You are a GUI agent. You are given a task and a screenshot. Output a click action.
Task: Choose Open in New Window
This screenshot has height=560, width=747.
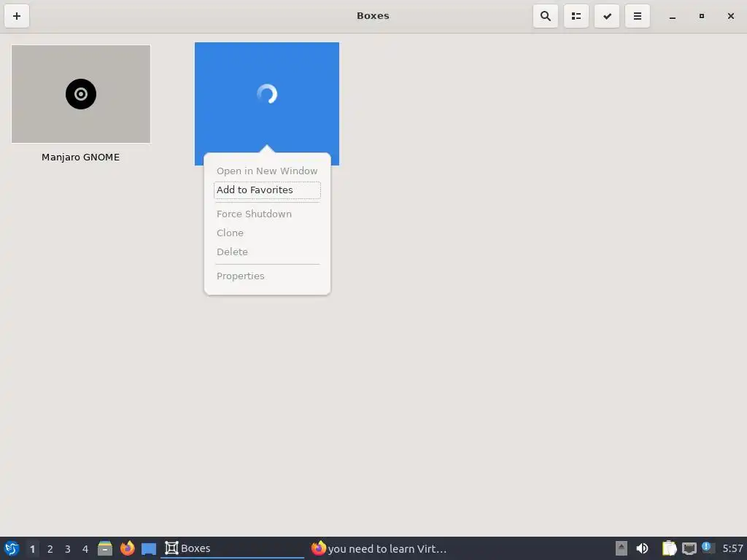(267, 171)
